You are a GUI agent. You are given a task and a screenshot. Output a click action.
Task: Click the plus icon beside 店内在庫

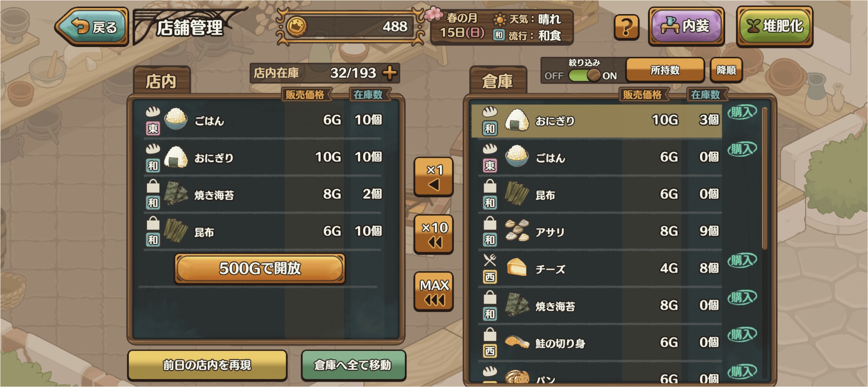(390, 73)
